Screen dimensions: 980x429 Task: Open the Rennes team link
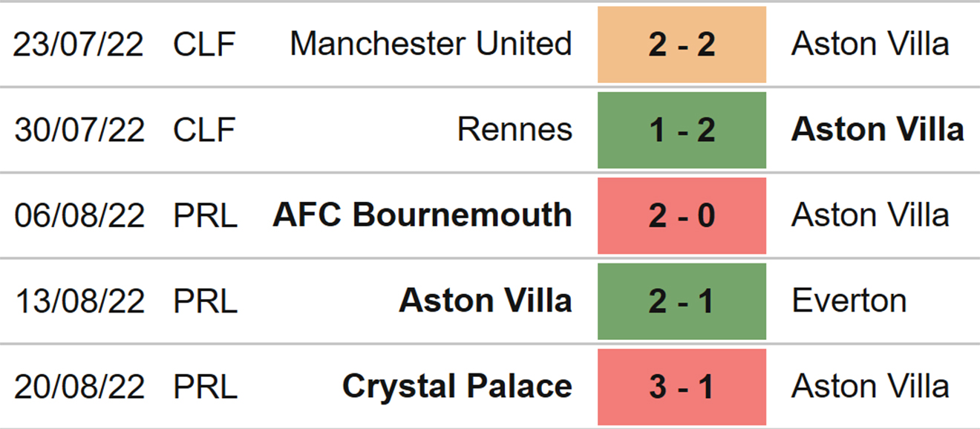(x=514, y=130)
